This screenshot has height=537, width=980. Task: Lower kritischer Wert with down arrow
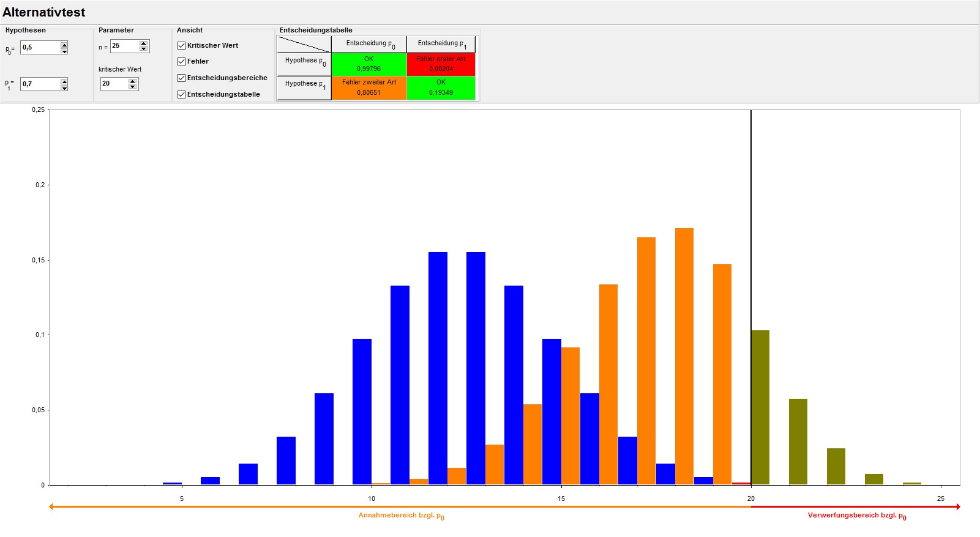tap(133, 87)
